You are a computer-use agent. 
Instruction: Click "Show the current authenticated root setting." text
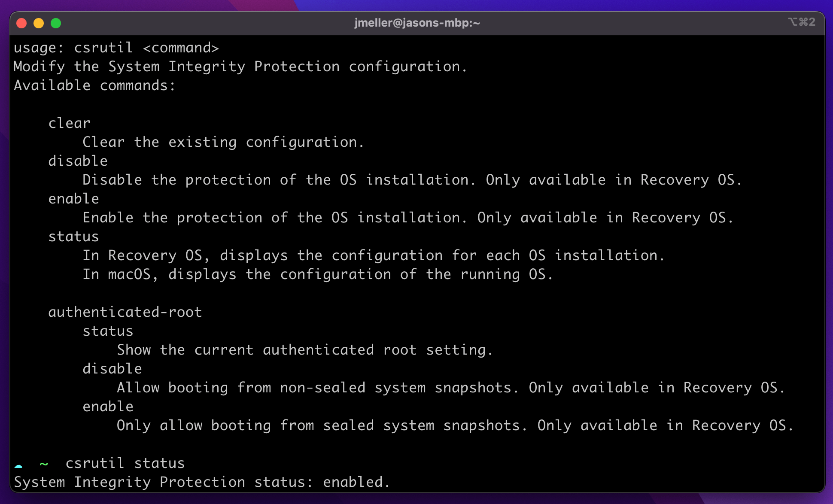[305, 350]
